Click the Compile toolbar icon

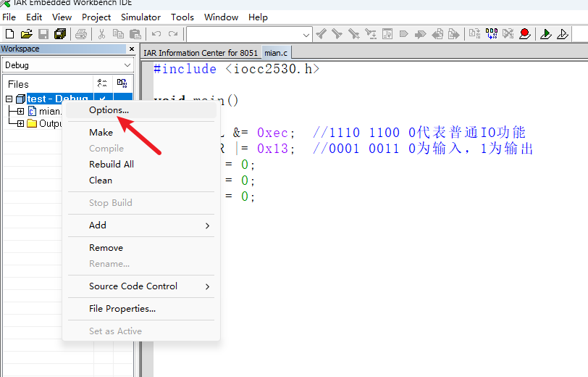click(x=475, y=34)
